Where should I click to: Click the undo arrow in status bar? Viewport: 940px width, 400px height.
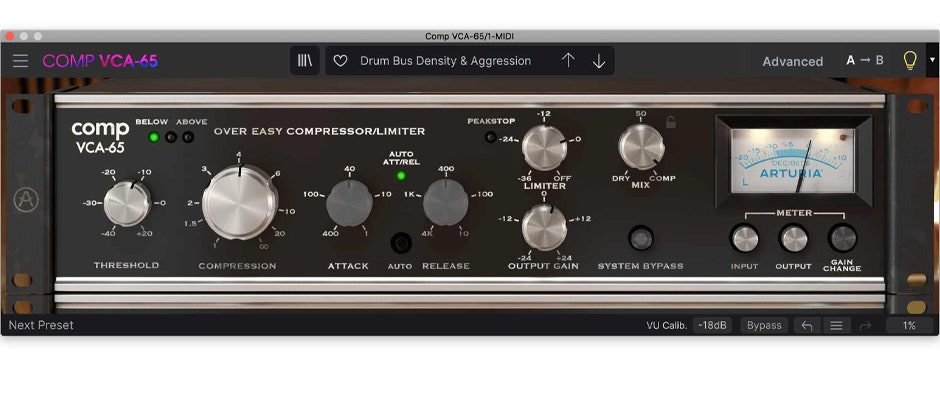pos(806,325)
